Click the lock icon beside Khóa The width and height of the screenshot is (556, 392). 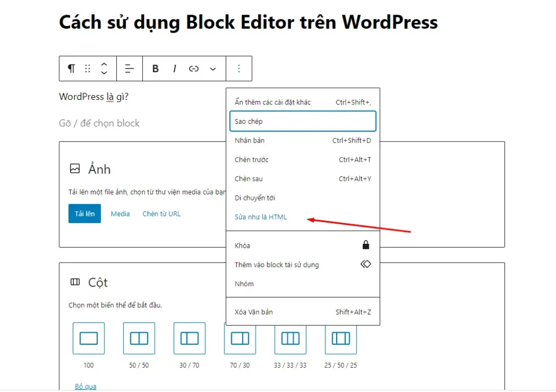pos(365,245)
